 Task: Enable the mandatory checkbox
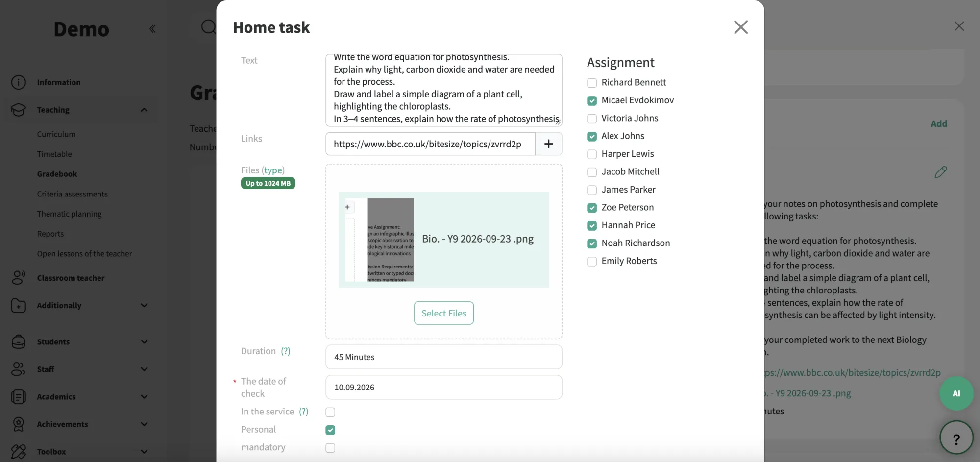click(x=330, y=448)
